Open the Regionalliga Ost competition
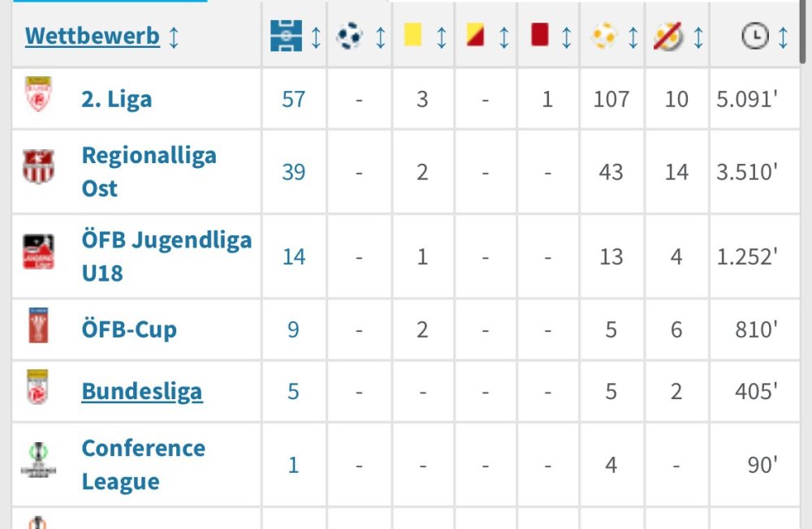The image size is (812, 529). (x=149, y=171)
